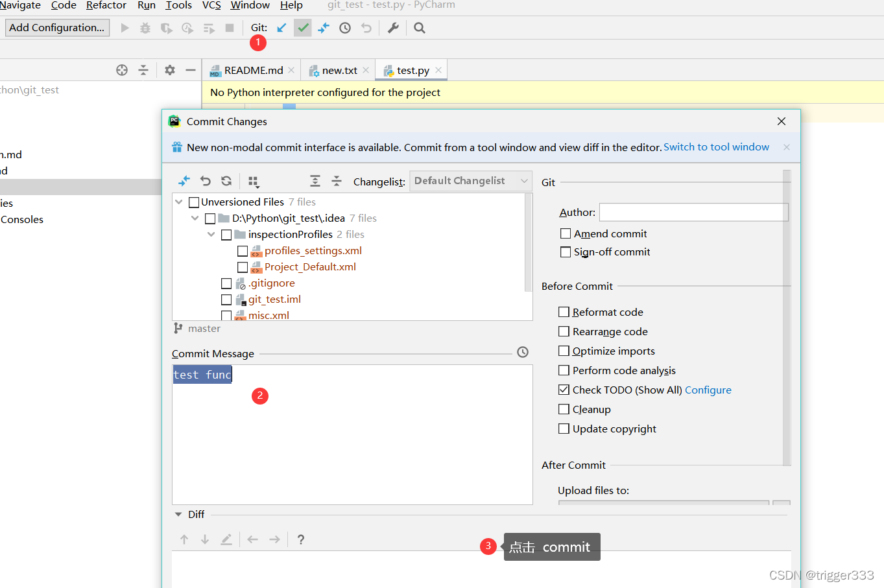Image resolution: width=884 pixels, height=588 pixels.
Task: Click the Git Commit checkmark icon
Action: [302, 28]
